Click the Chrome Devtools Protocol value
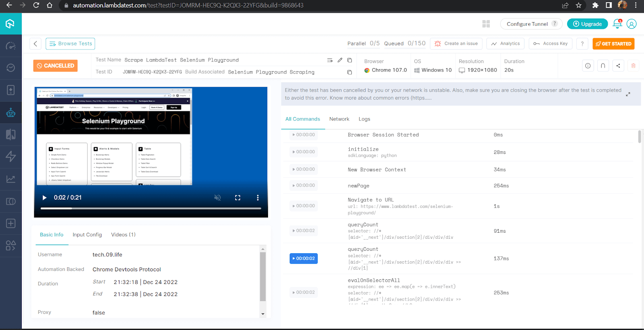The image size is (644, 330). pyautogui.click(x=127, y=269)
